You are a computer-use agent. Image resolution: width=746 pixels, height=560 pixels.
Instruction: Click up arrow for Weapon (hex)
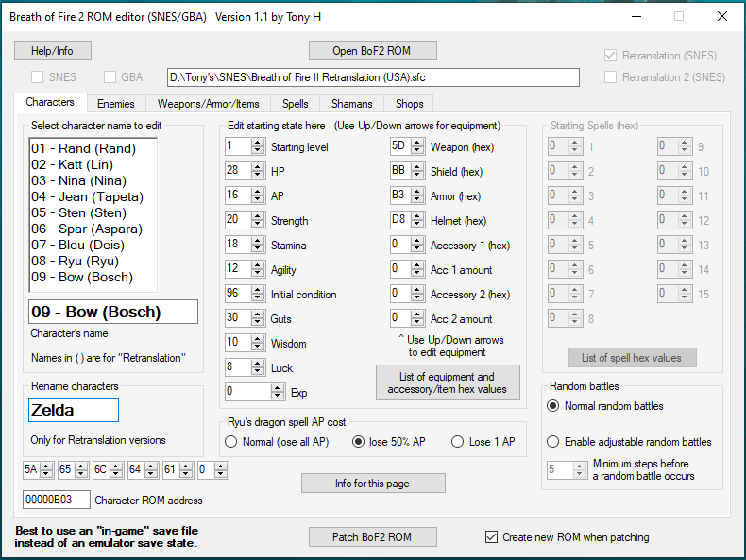click(x=417, y=143)
